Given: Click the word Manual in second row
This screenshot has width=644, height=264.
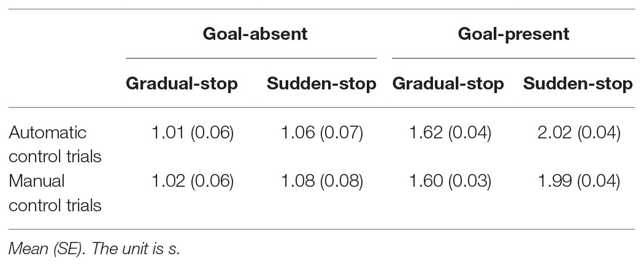Looking at the screenshot, I should (x=37, y=181).
